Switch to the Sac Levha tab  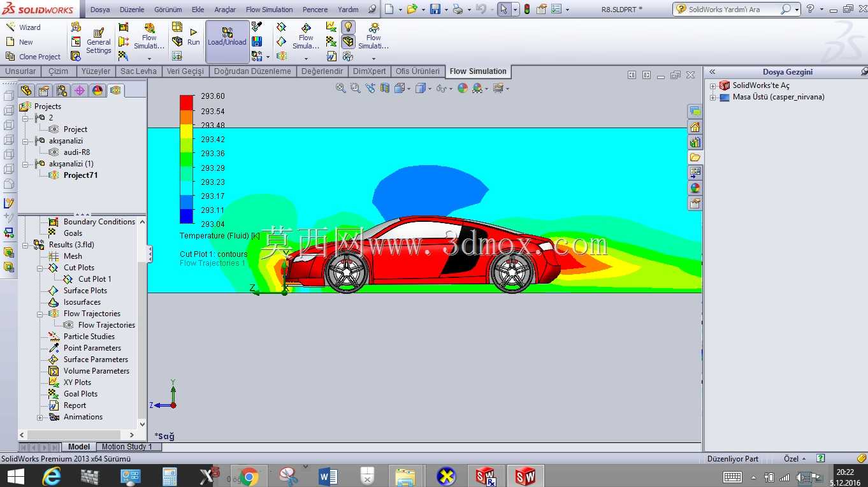[138, 71]
